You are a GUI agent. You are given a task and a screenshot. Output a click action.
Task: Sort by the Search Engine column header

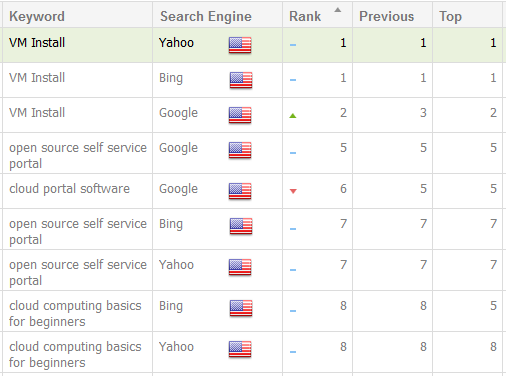coord(206,16)
